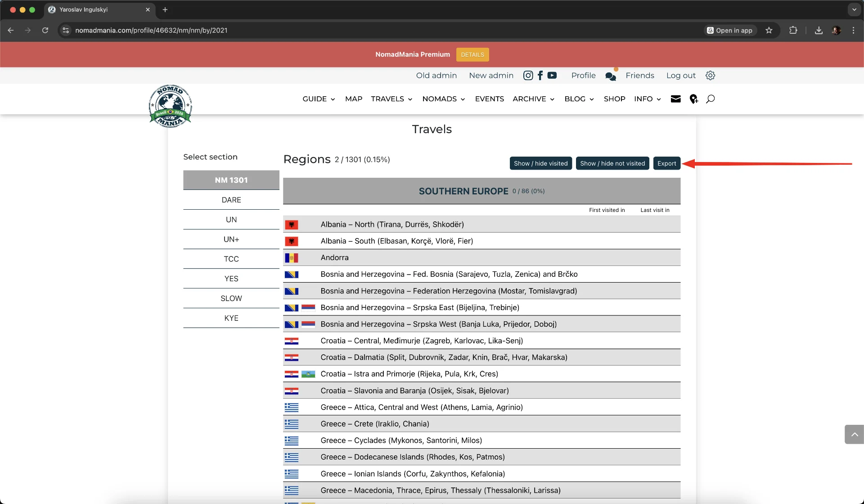Screen dimensions: 864x504
Task: Toggle Show / hide visited regions
Action: point(540,163)
